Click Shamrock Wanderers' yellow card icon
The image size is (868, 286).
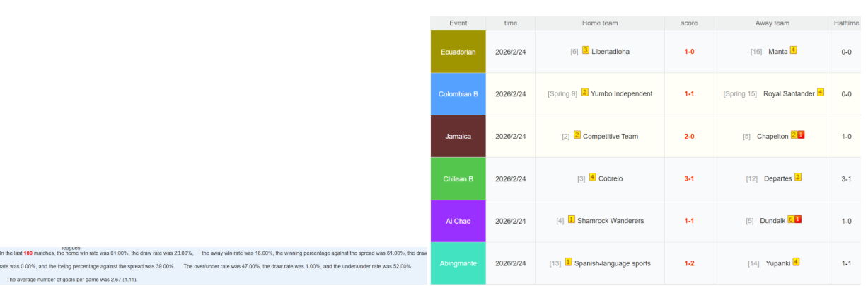[571, 220]
